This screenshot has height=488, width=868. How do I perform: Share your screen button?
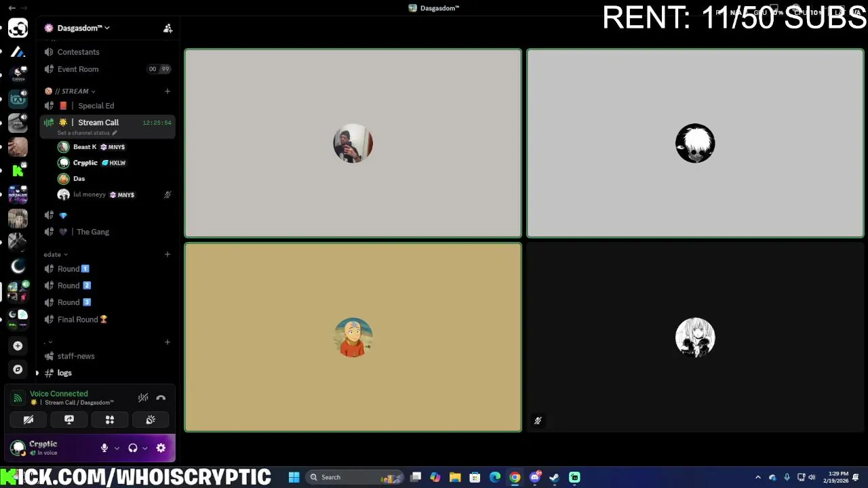69,420
